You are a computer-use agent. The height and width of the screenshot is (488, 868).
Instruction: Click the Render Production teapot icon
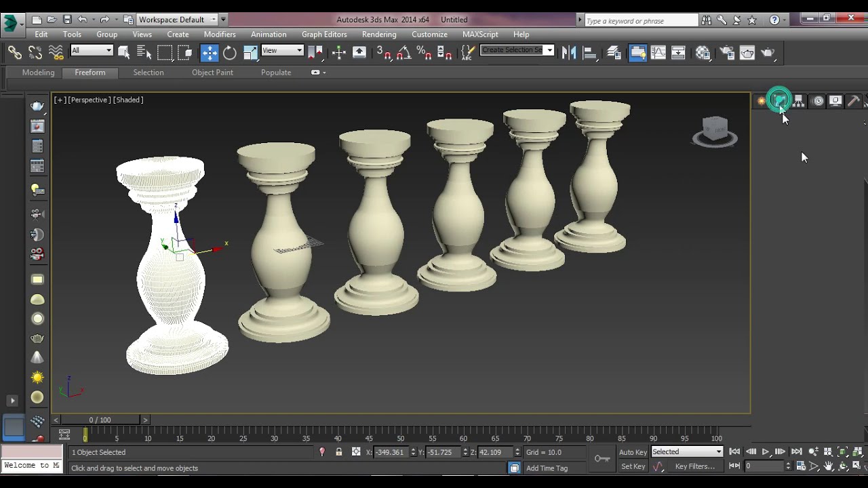[x=768, y=53]
